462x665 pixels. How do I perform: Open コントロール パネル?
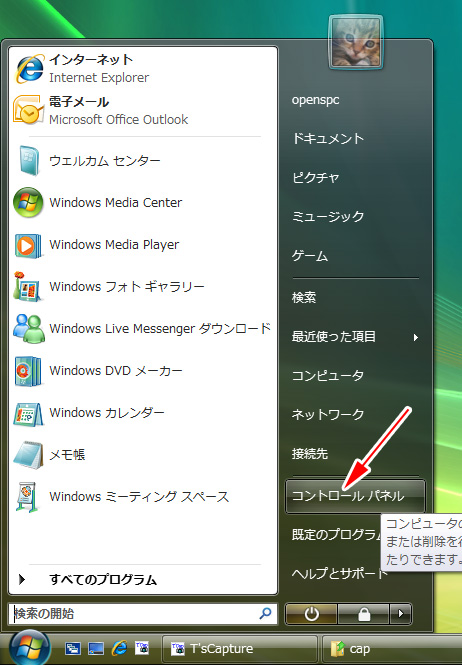(355, 496)
